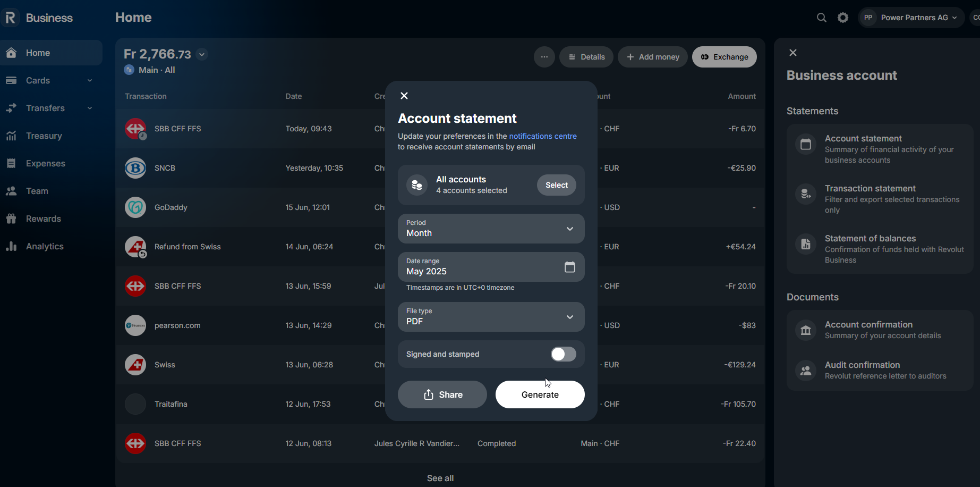Close the Business account side panel
980x487 pixels.
pos(793,53)
